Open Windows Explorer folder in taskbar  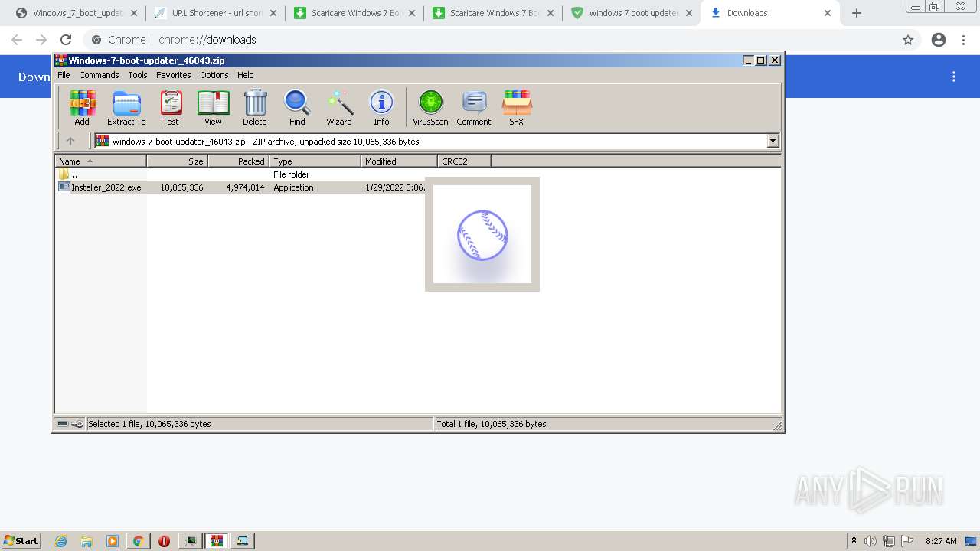(87, 541)
